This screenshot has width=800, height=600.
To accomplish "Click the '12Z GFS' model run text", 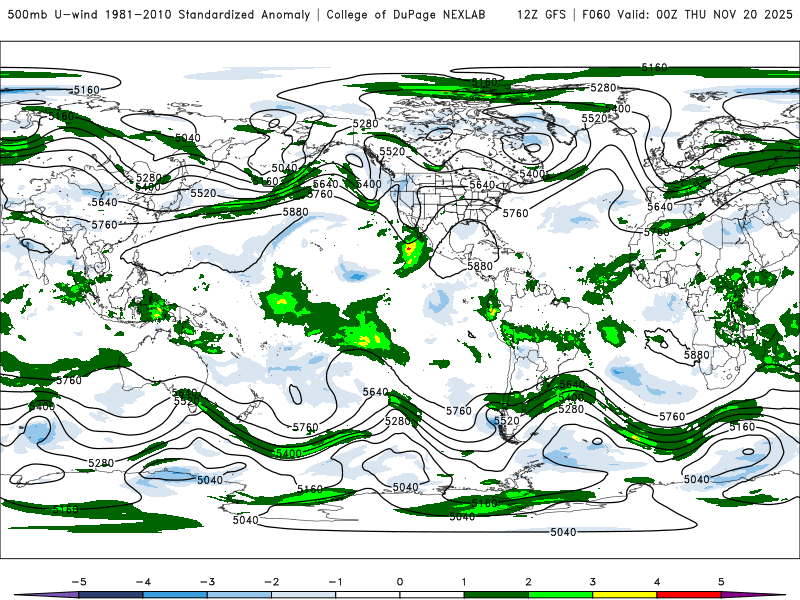I will [541, 14].
